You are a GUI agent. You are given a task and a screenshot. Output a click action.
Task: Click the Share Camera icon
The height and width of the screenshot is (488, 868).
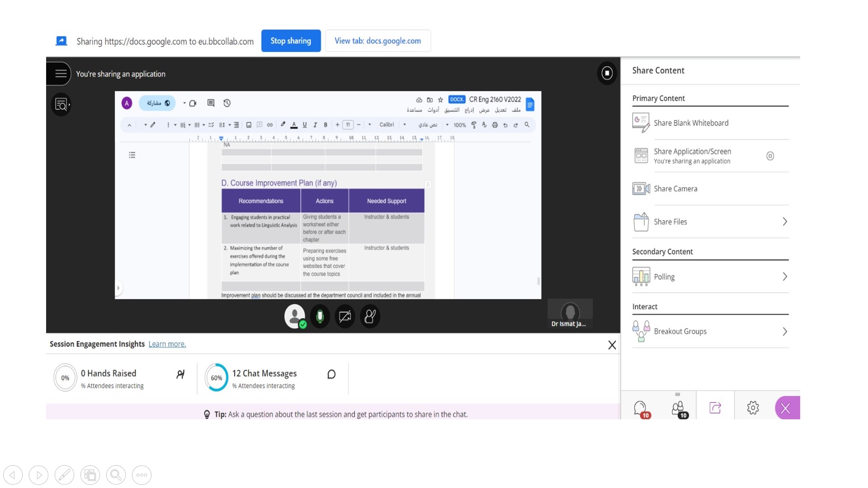pos(641,188)
